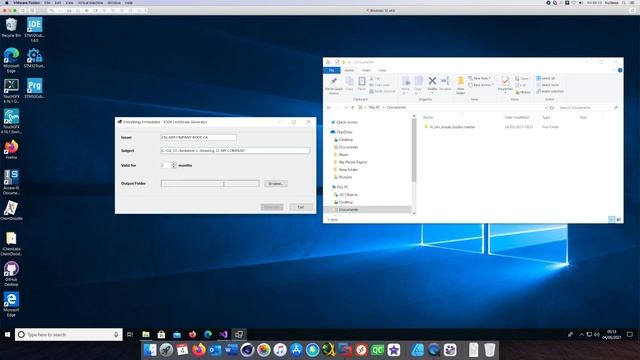The width and height of the screenshot is (640, 360).
Task: Click the Up one level arrow
Action: coord(353,108)
